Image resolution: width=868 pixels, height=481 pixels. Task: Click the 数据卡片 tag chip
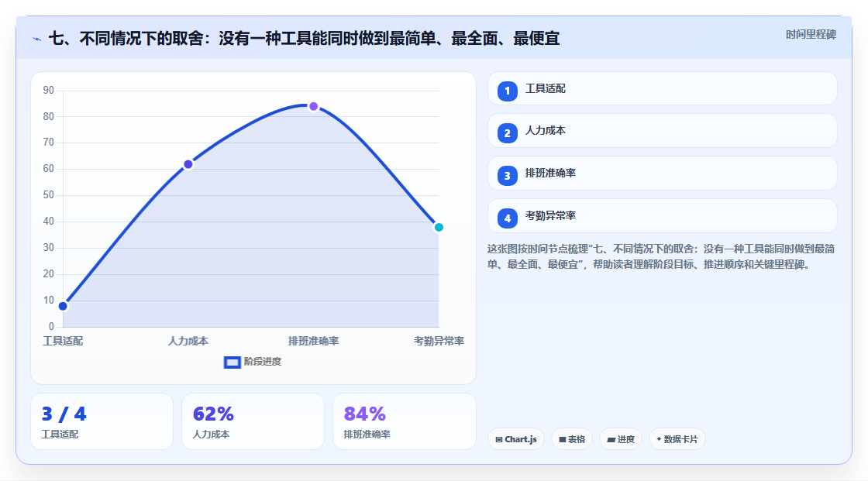click(x=677, y=439)
